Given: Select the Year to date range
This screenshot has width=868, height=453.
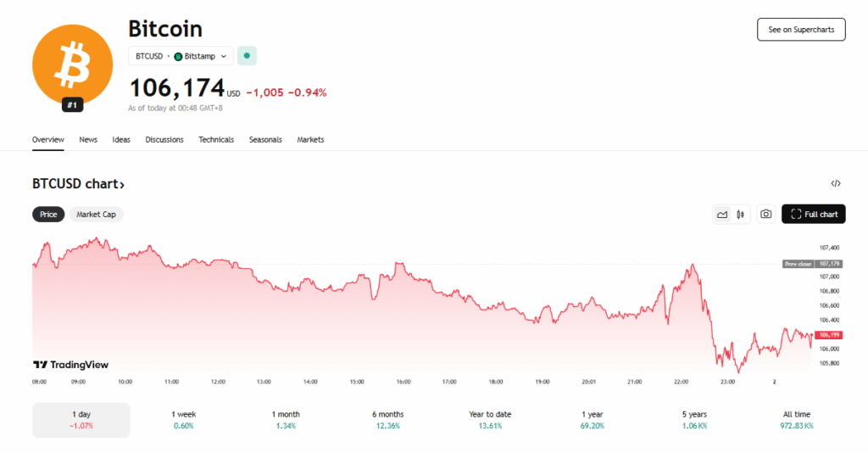Looking at the screenshot, I should coord(490,420).
